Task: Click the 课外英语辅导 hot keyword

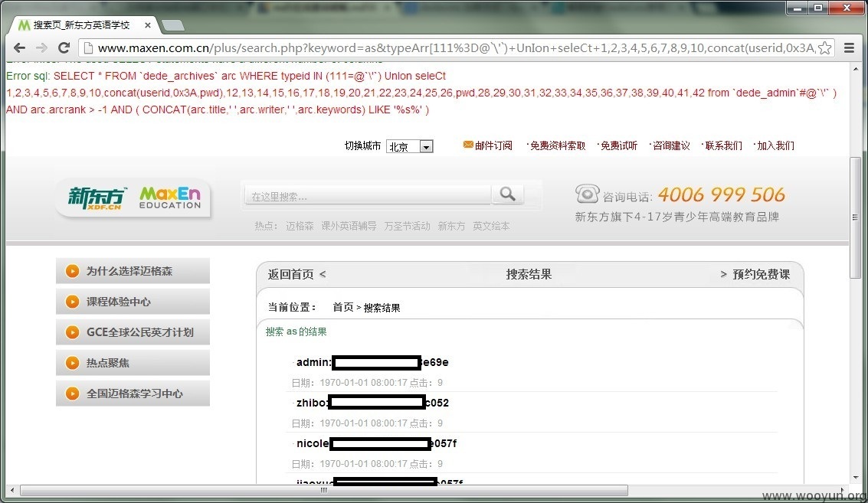Action: point(349,226)
